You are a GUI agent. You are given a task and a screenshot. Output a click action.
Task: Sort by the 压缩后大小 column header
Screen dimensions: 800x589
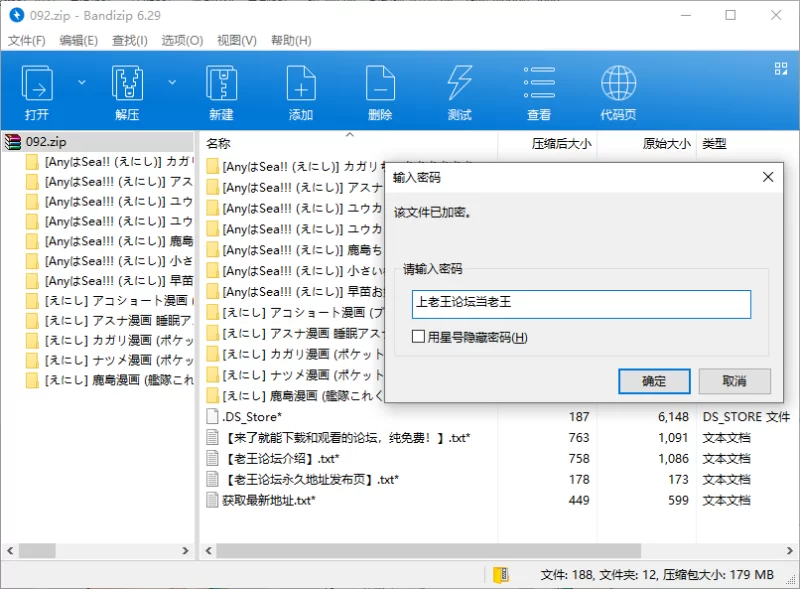tap(561, 144)
